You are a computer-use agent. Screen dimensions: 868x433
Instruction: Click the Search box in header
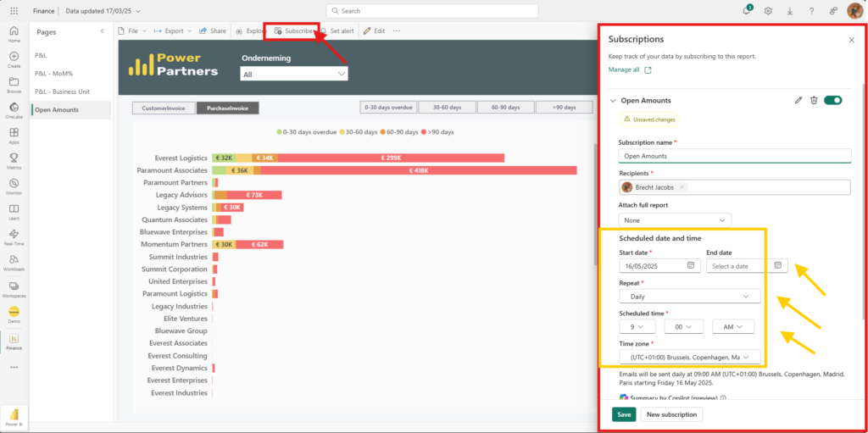[x=432, y=10]
